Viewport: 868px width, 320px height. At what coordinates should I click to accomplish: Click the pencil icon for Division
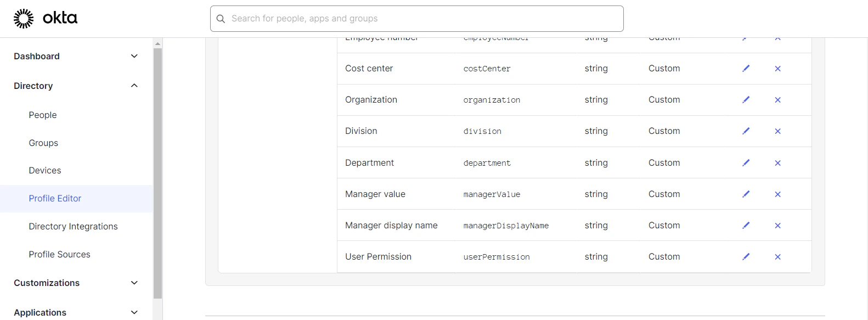746,131
